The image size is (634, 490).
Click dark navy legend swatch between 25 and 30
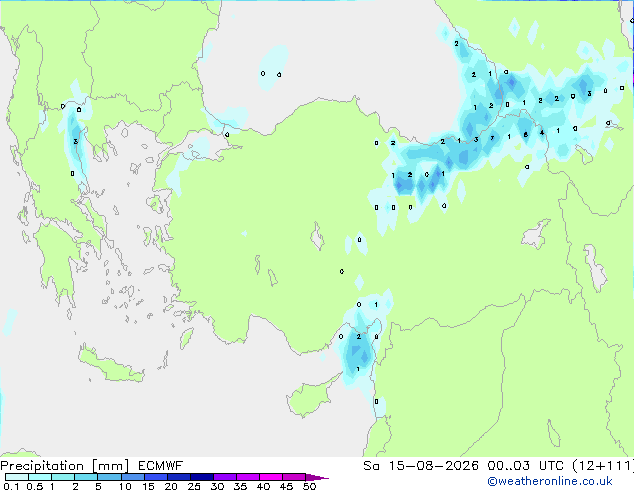(201, 477)
